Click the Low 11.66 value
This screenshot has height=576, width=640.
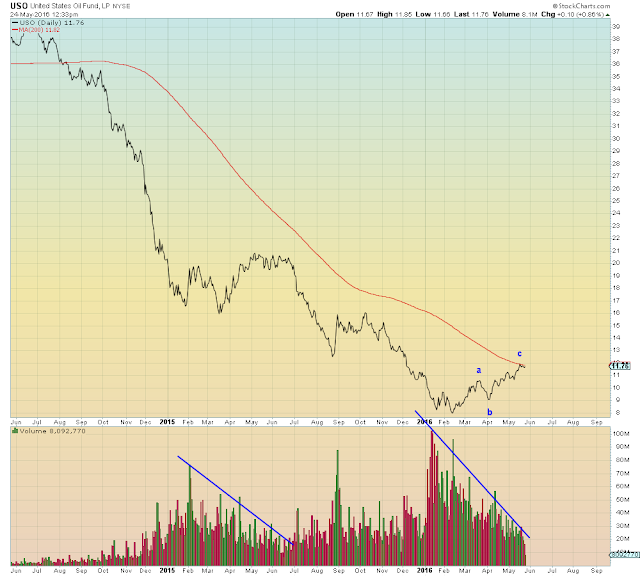pos(433,14)
